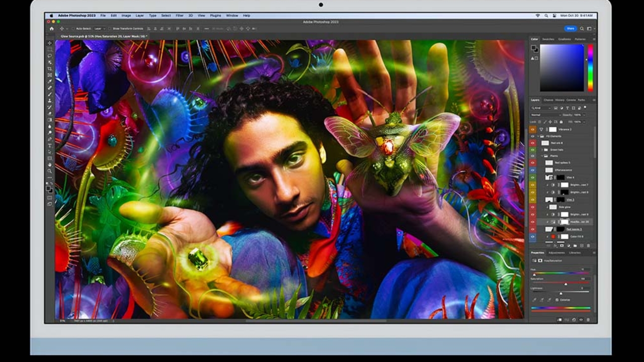Collapse the FG Elements group

[x=538, y=136]
